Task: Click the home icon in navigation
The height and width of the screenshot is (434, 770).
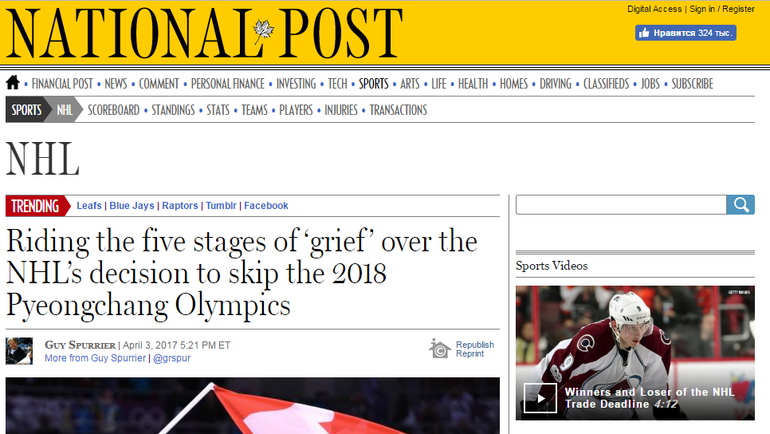Action: [x=13, y=83]
